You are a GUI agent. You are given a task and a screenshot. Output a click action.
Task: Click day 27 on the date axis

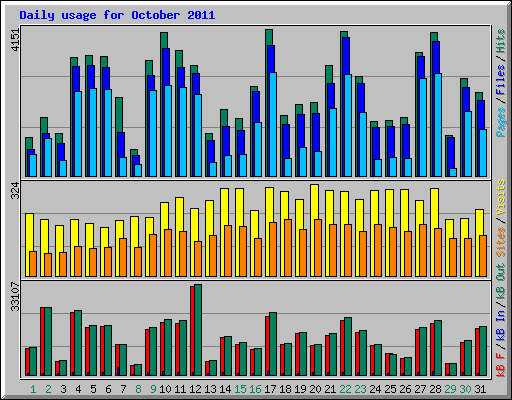click(420, 389)
